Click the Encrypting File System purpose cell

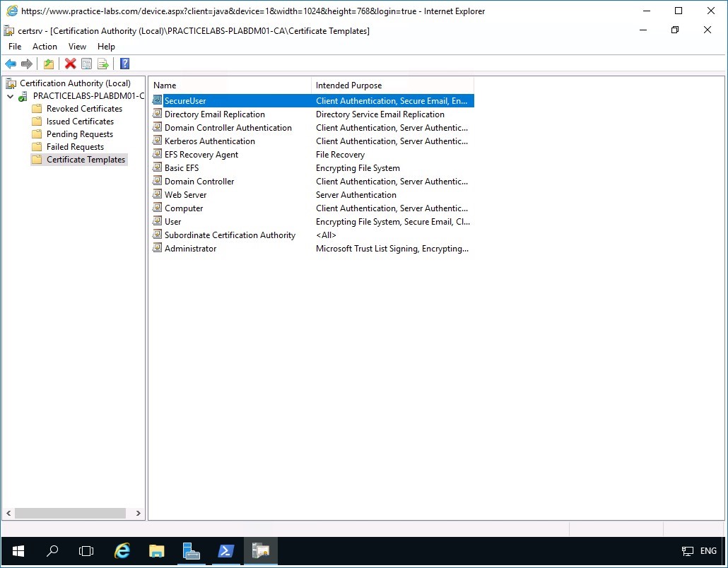click(x=358, y=168)
